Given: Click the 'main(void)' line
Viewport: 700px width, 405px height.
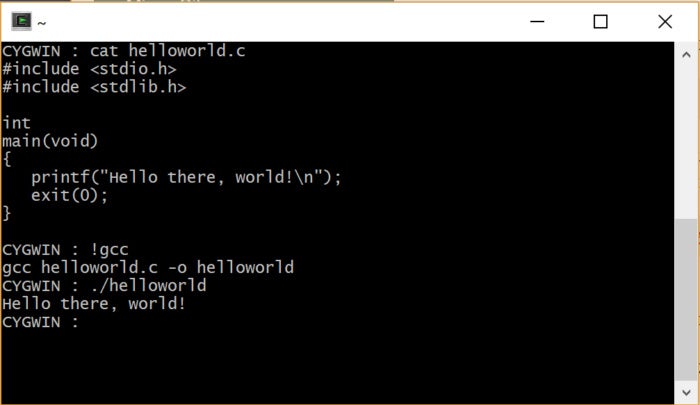Looking at the screenshot, I should pos(50,141).
